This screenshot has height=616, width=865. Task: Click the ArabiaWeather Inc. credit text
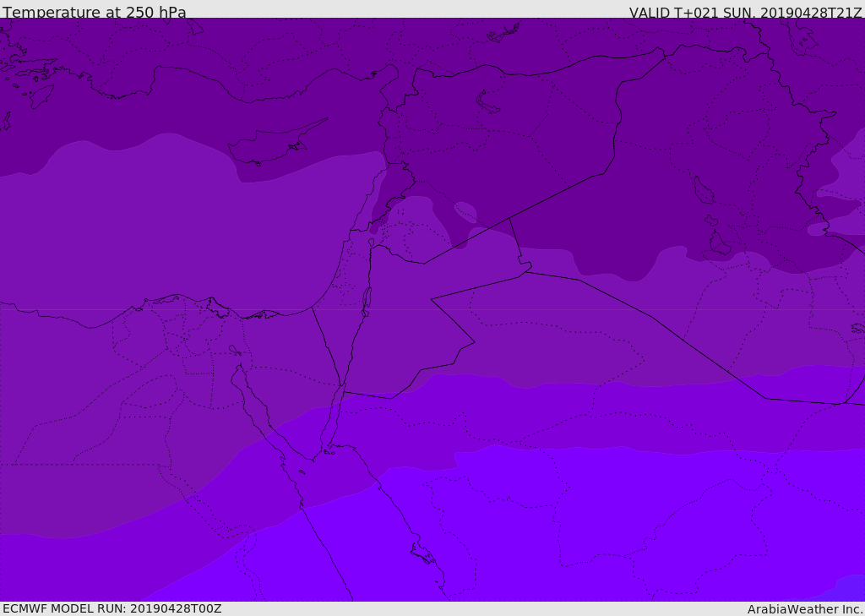tap(805, 609)
